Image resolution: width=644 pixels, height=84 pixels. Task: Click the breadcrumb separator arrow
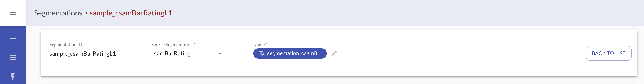click(86, 13)
